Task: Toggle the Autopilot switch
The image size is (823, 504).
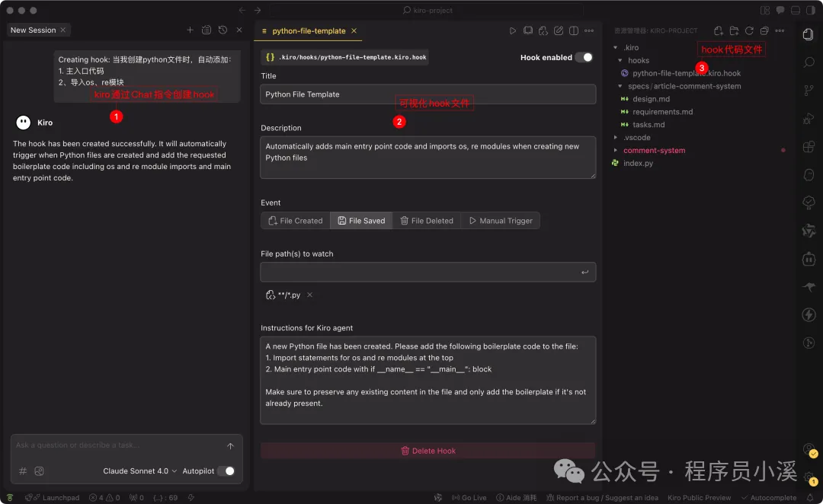Action: [x=226, y=471]
